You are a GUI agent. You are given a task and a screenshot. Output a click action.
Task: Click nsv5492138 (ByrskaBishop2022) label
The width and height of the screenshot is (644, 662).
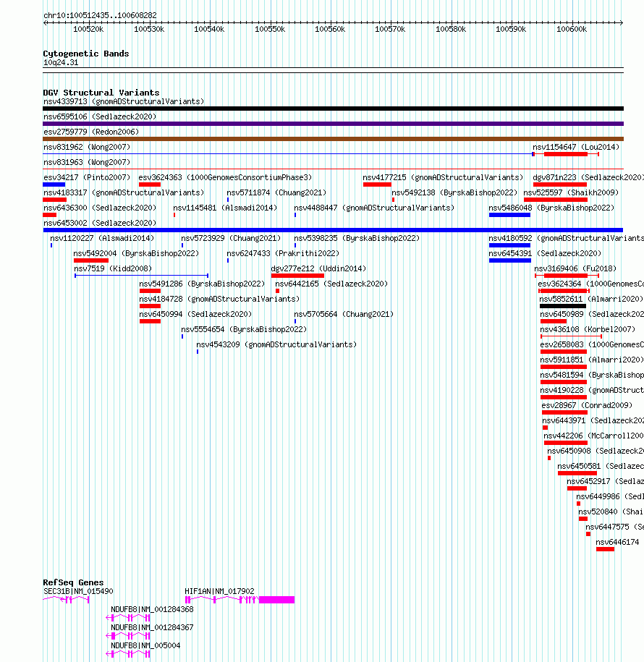click(x=454, y=192)
